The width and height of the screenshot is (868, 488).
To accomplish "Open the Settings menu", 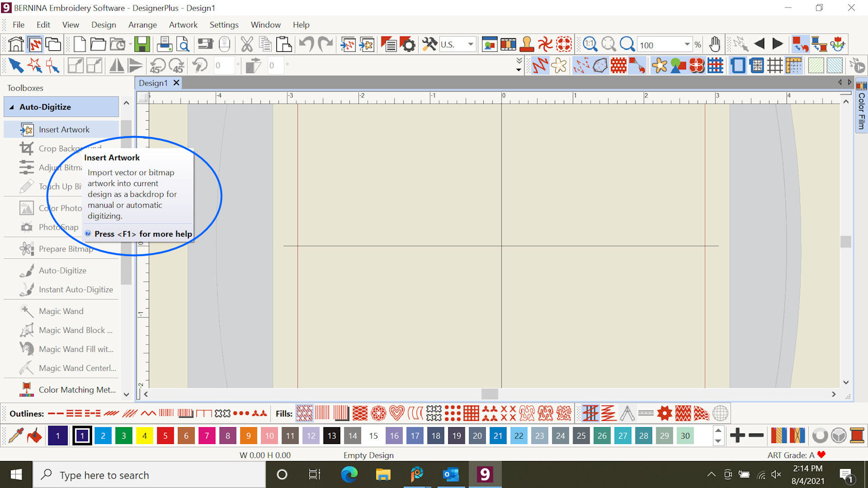I will 224,25.
